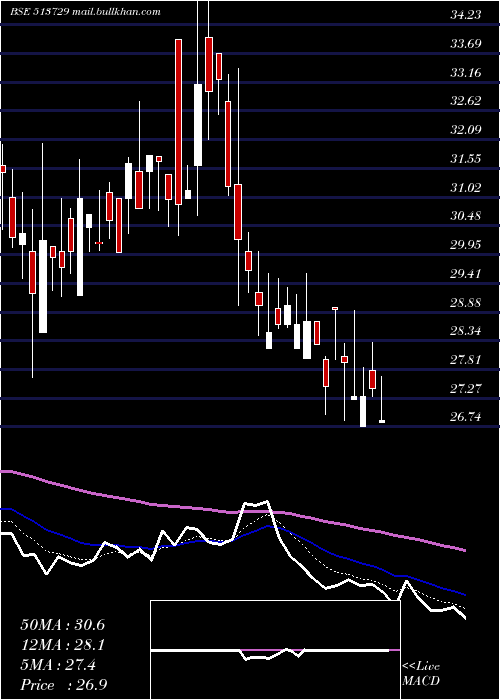Screen dimensions: 500x700
Task: Click the MACD inset chart box
Action: click(275, 650)
